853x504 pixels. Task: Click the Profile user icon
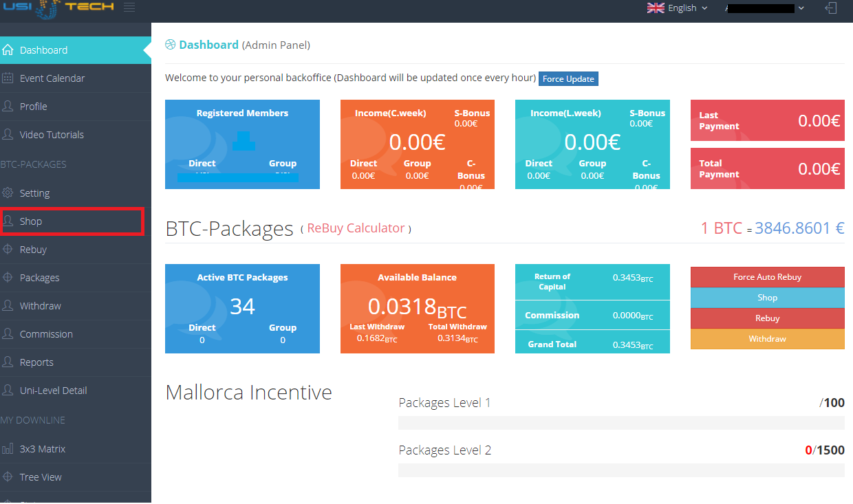coord(8,106)
